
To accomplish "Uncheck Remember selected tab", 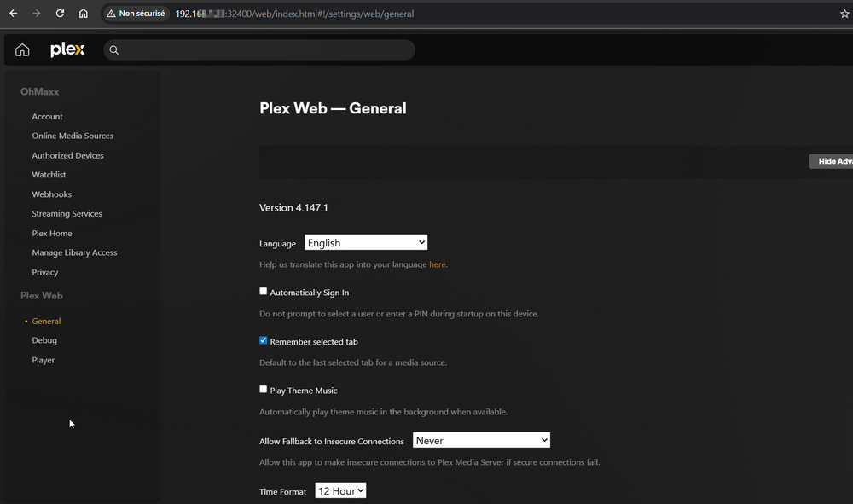I will pos(264,340).
